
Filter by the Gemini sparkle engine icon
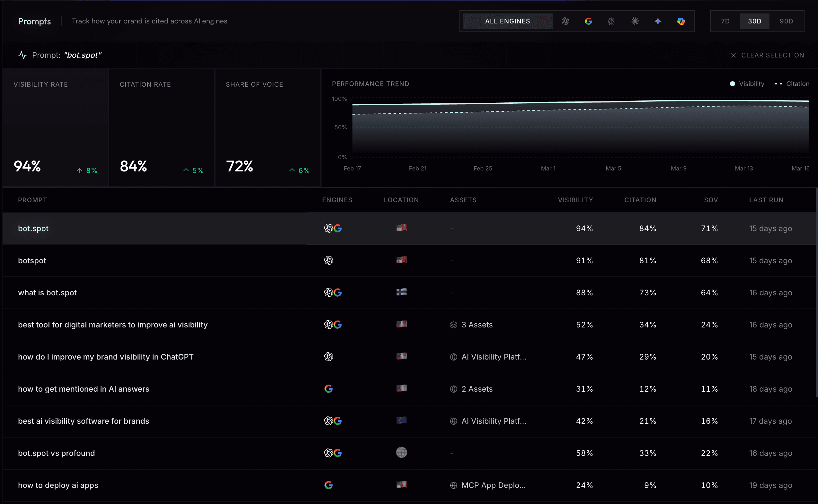pyautogui.click(x=658, y=21)
